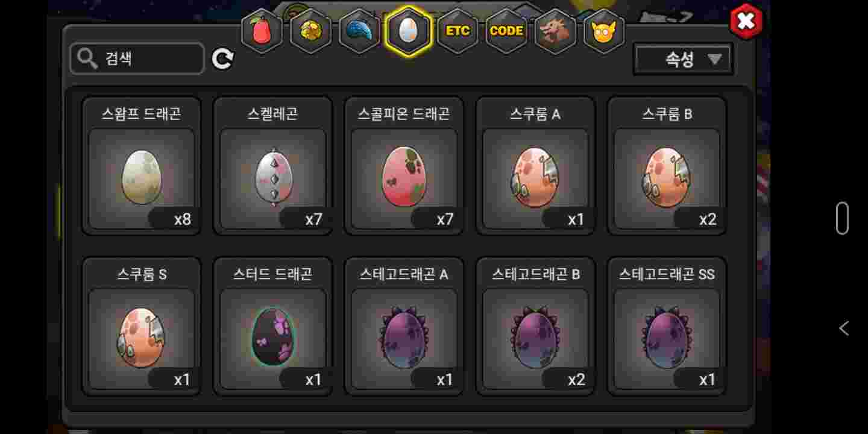Switch to the gold coin category tab
This screenshot has width=868, height=434.
[x=311, y=31]
